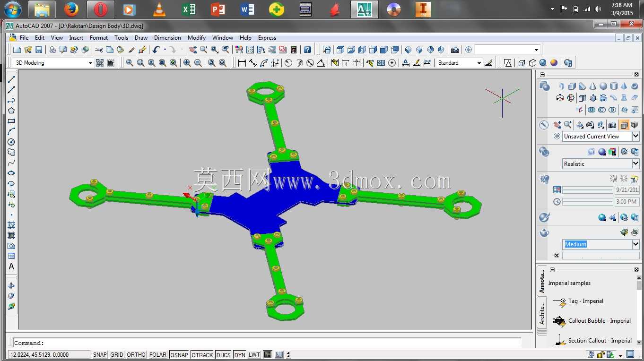Click the Save icon in standard toolbar
This screenshot has height=361, width=644.
pos(39,50)
